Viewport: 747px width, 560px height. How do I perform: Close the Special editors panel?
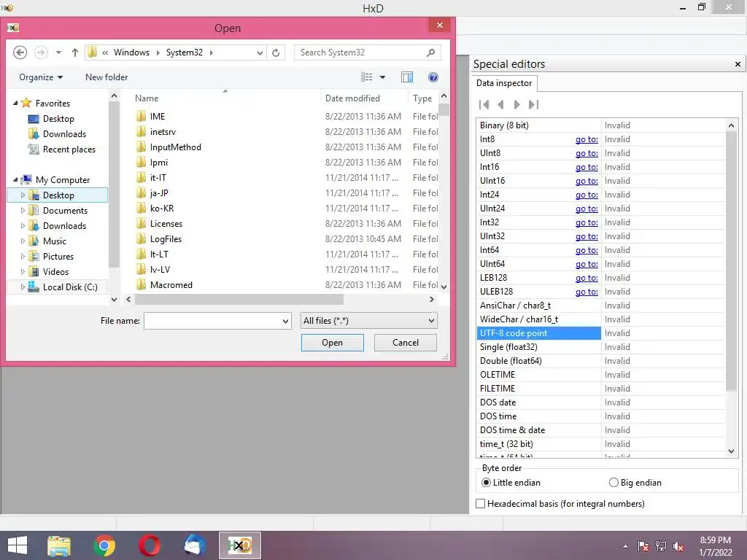click(738, 64)
